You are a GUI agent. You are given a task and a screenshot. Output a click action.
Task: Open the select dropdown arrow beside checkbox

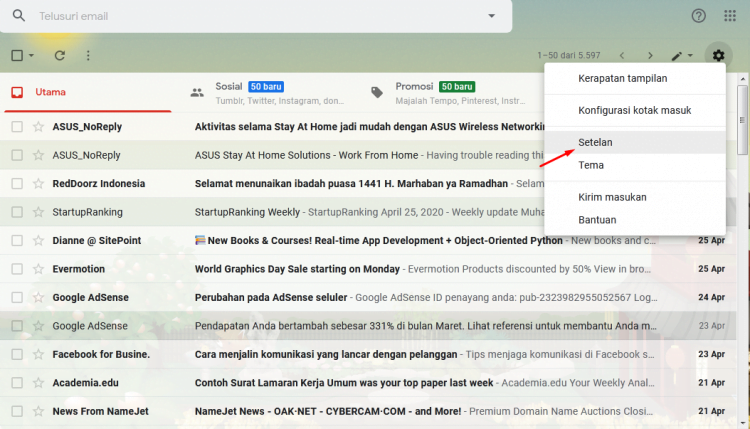point(31,55)
